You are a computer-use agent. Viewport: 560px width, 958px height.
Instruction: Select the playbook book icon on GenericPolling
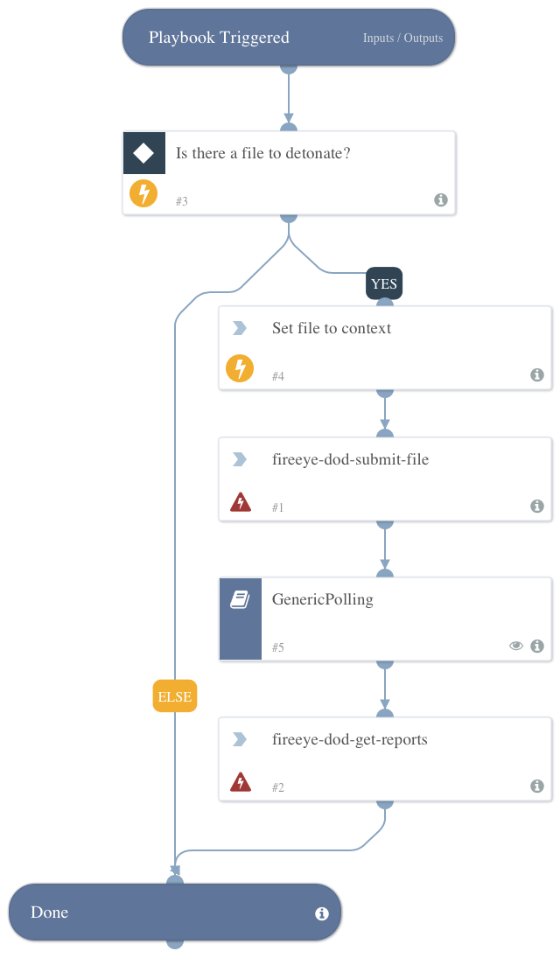[240, 598]
